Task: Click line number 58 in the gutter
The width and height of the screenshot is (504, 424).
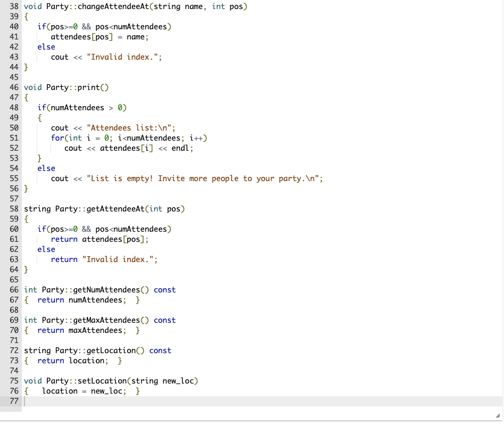Action: click(x=13, y=209)
